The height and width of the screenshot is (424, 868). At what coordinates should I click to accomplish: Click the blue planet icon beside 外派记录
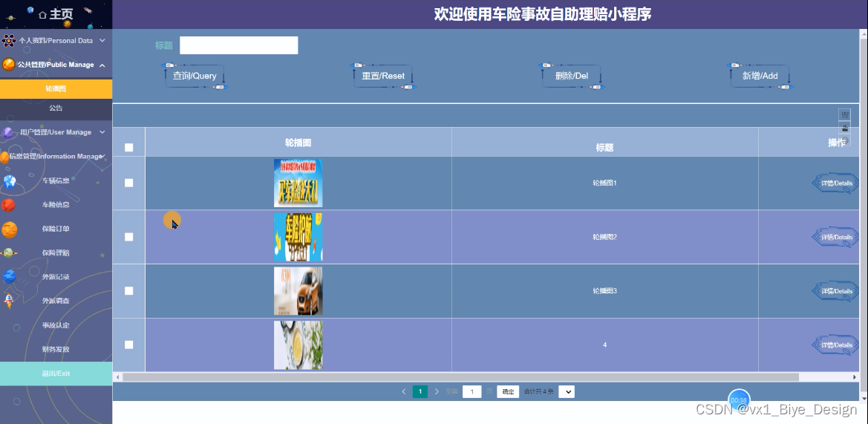tap(9, 277)
